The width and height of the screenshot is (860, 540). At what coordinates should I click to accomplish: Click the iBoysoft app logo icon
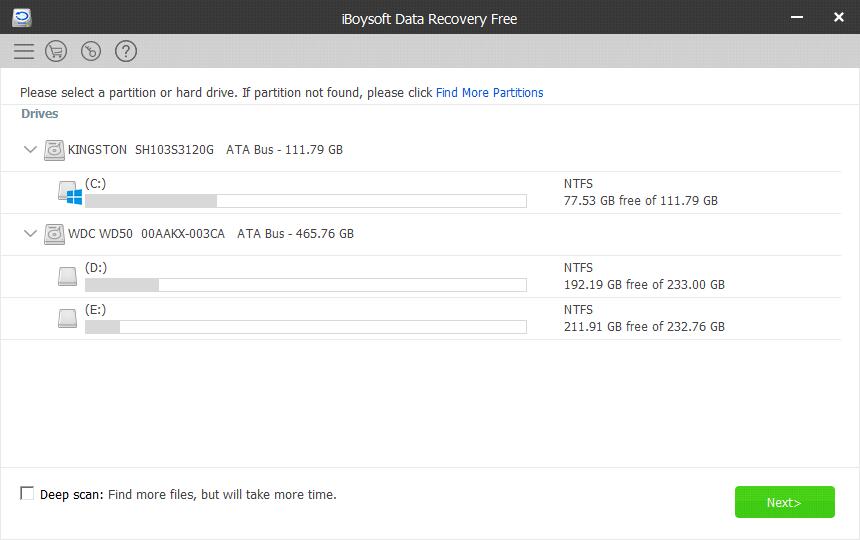[21, 17]
